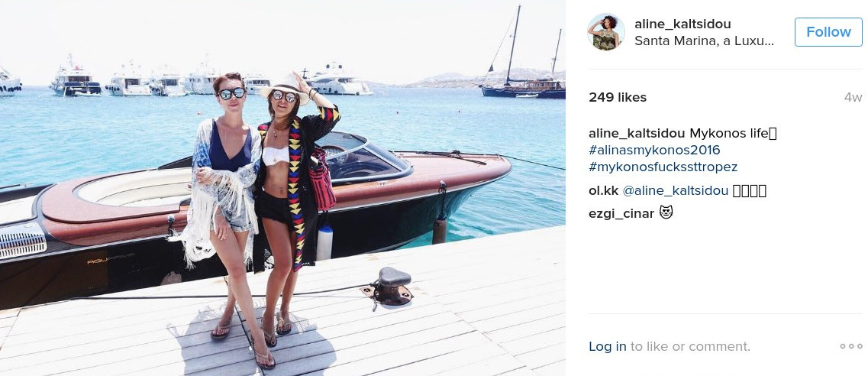Click the Follow button

828,32
